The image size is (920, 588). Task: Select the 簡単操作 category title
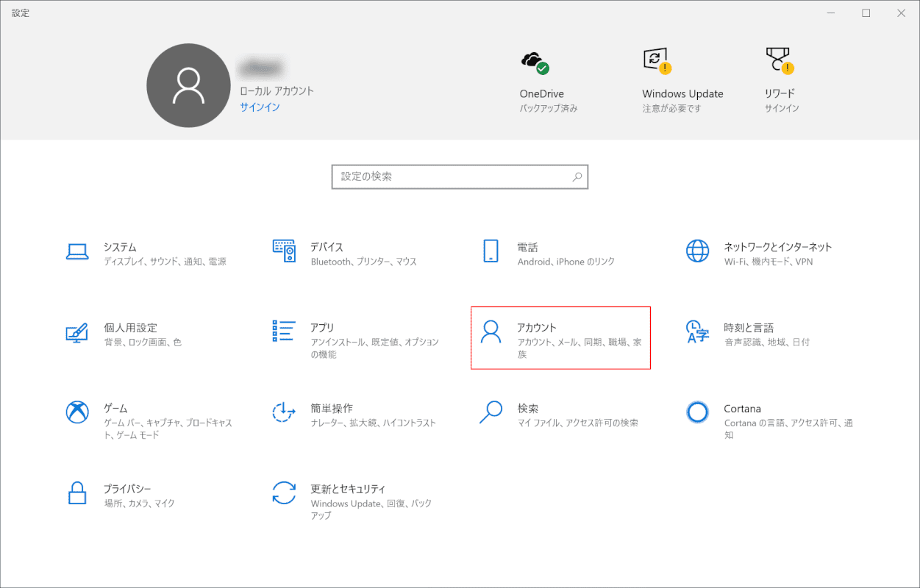[332, 408]
